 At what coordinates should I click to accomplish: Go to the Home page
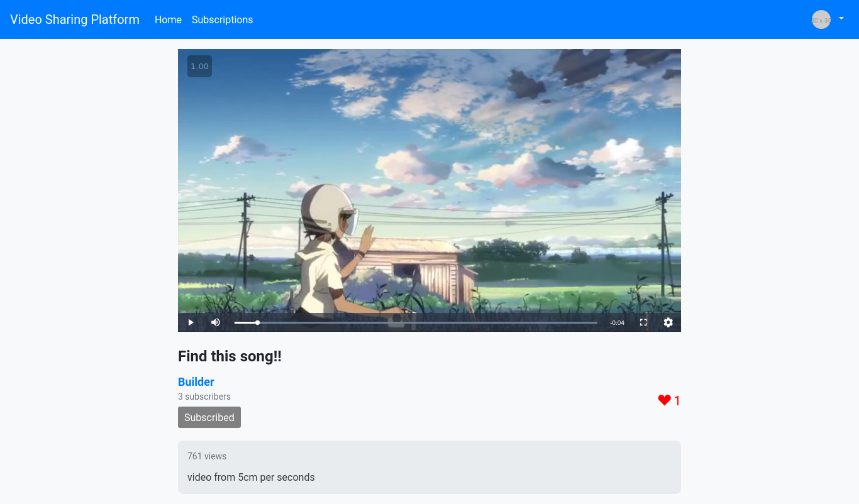pyautogui.click(x=168, y=19)
